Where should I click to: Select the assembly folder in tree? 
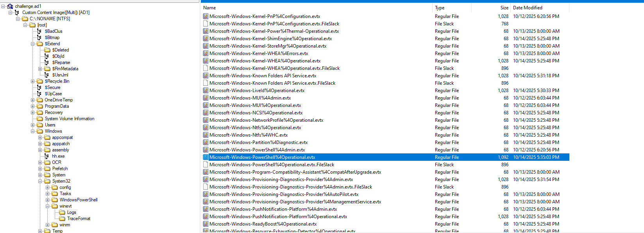61,150
